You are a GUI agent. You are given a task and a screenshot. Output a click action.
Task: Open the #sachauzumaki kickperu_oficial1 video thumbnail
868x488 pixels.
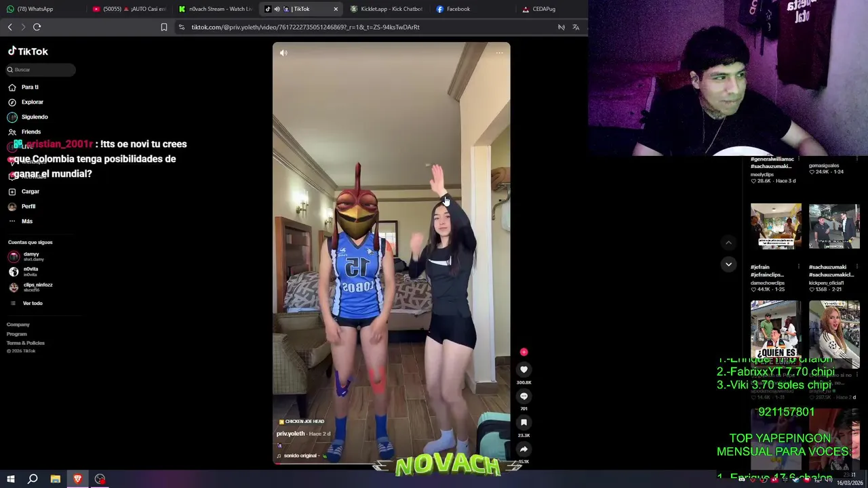[x=834, y=226]
